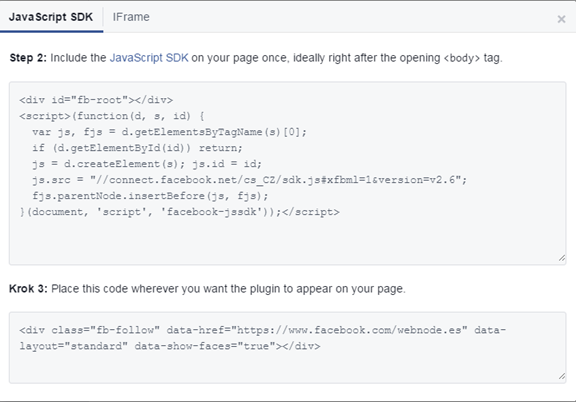Screen dimensions: 576x402
Task: Click the 'layout="standard" data-show-faces' code line
Action: pos(170,346)
